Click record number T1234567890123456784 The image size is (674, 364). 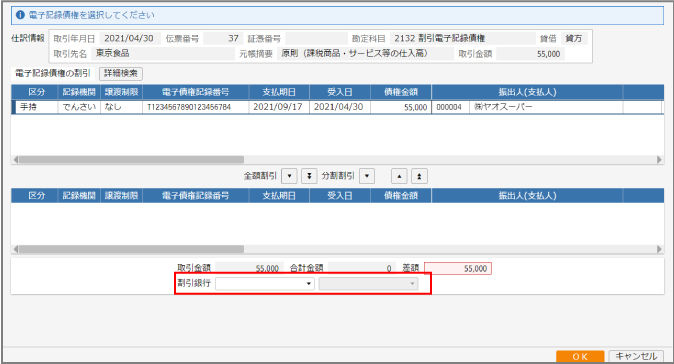(x=196, y=107)
